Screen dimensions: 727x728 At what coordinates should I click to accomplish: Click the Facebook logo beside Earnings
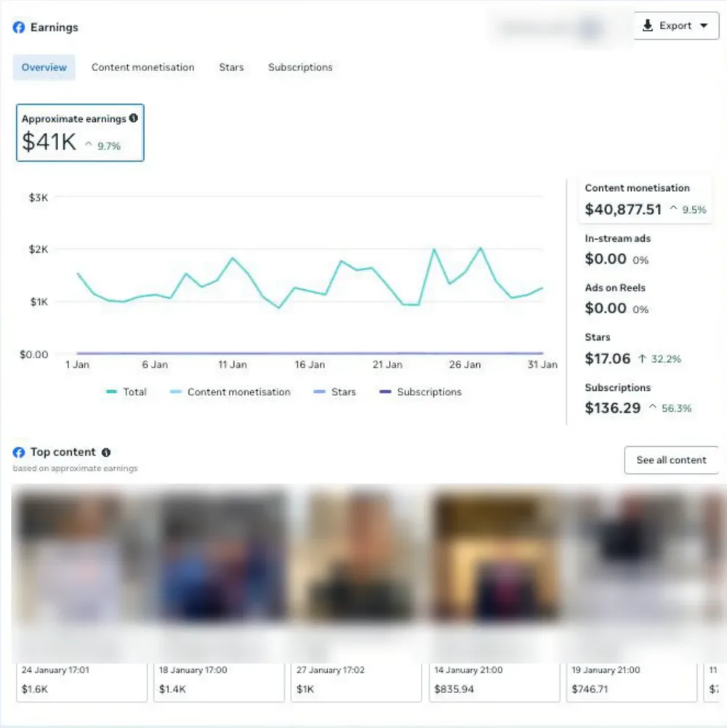(x=19, y=28)
